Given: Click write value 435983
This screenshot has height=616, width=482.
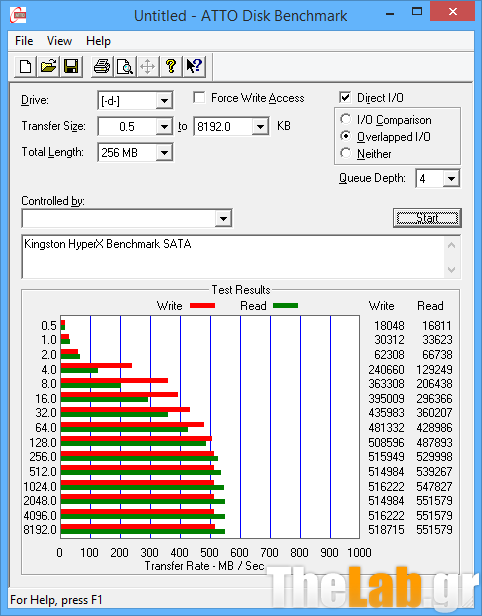Looking at the screenshot, I should click(x=386, y=412).
